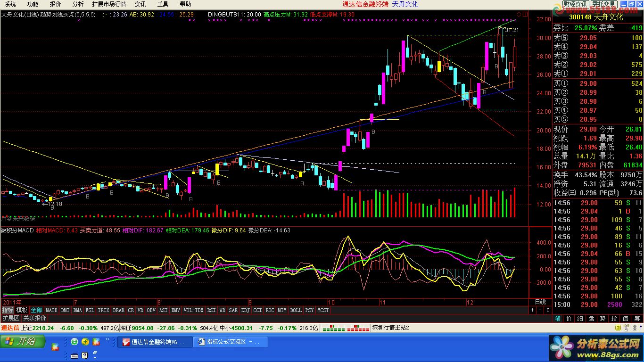Select the CCI indicator tab

(x=257, y=310)
